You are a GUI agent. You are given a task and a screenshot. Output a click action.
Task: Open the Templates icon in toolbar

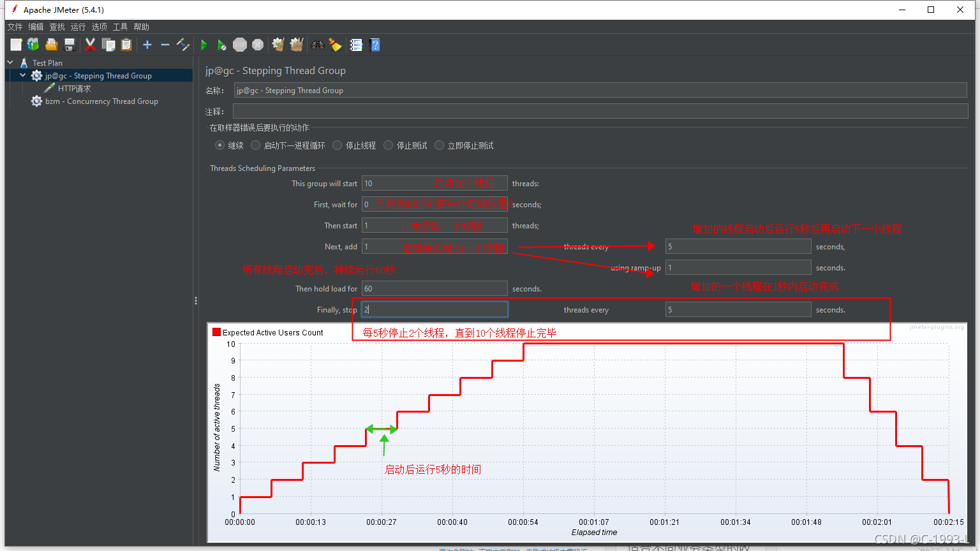33,45
